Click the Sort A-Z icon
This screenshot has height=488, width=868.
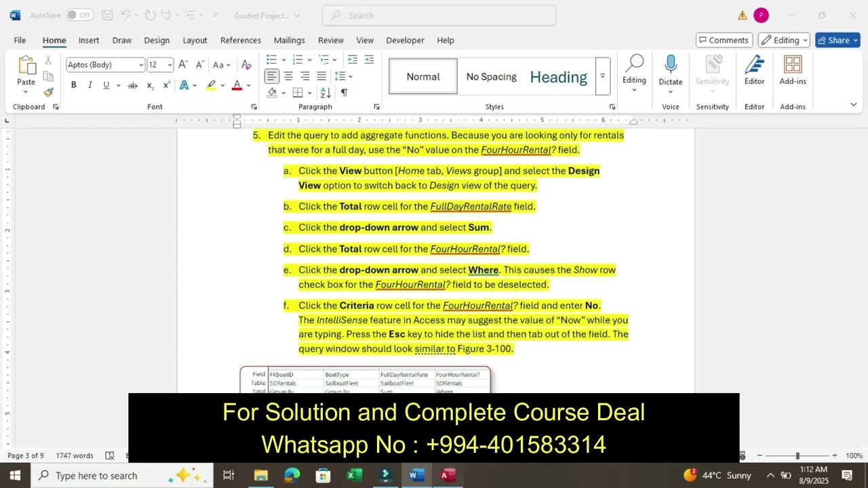click(x=325, y=92)
